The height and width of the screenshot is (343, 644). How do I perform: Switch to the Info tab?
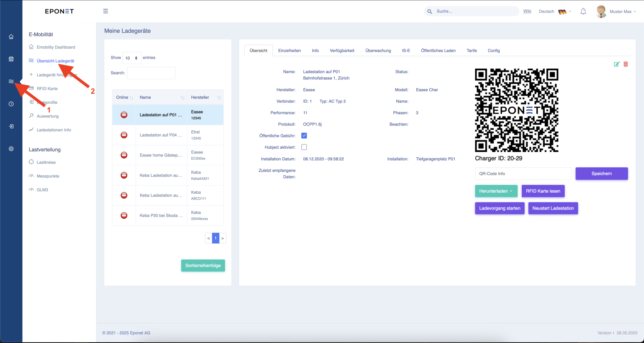[315, 51]
